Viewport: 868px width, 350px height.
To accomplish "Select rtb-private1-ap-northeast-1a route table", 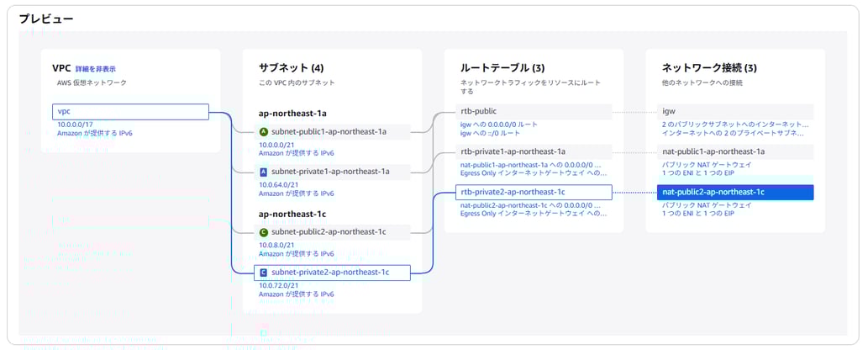I will click(x=534, y=151).
